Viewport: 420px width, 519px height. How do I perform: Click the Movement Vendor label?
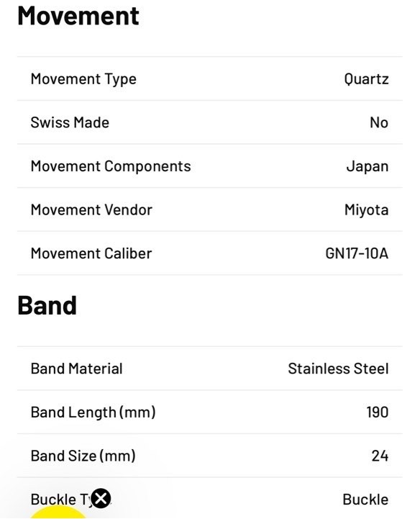coord(91,210)
